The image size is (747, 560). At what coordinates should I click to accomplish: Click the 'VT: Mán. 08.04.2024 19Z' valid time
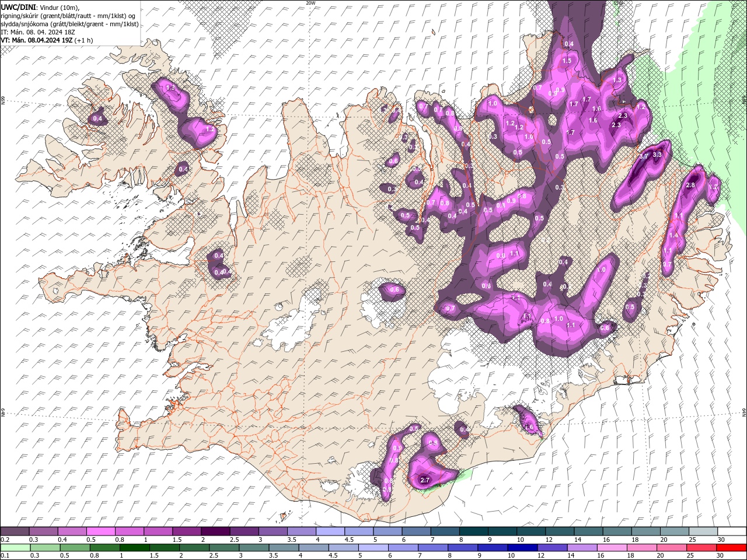click(x=37, y=40)
